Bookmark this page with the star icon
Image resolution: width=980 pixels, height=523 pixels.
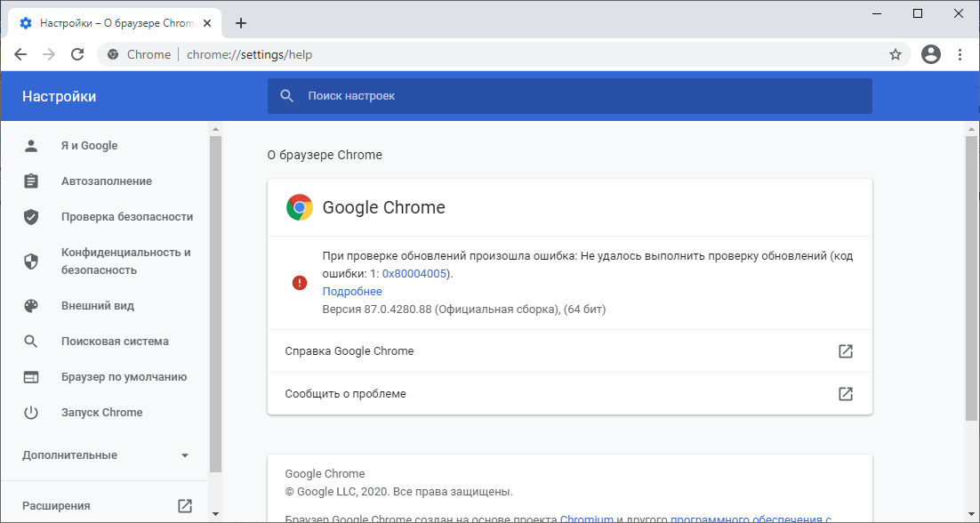tap(896, 54)
